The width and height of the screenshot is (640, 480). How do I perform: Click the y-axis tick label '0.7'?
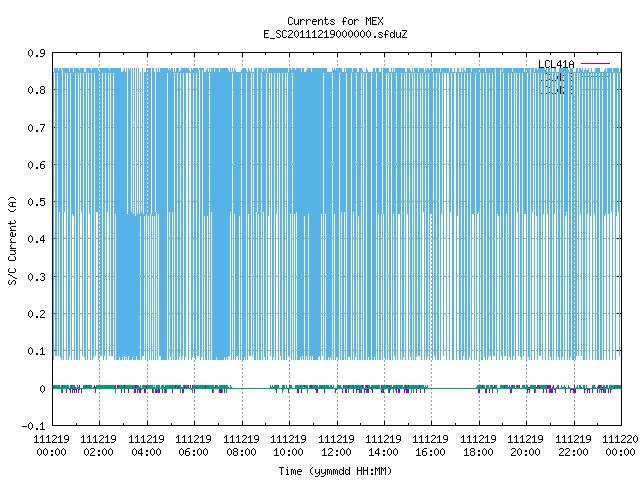coord(36,128)
